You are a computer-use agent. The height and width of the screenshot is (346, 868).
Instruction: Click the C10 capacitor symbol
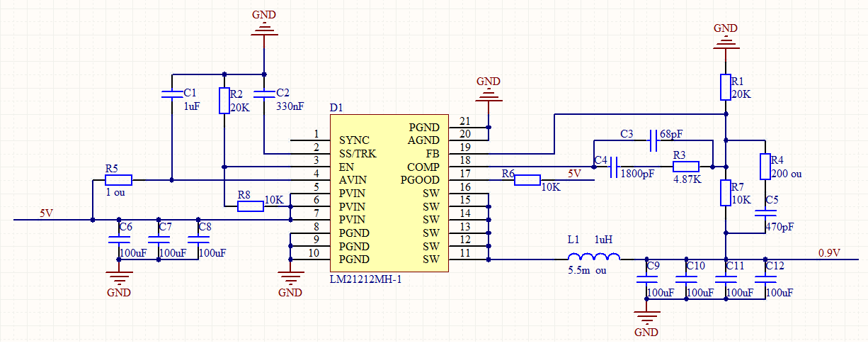[x=685, y=279]
